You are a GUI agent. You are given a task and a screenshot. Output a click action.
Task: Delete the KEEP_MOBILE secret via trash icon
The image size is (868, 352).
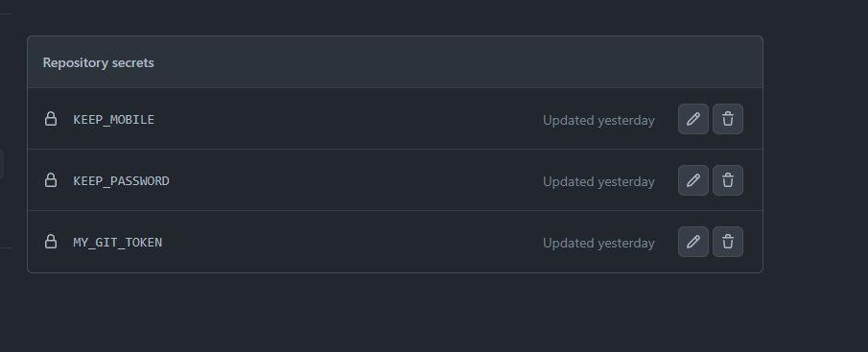tap(727, 119)
